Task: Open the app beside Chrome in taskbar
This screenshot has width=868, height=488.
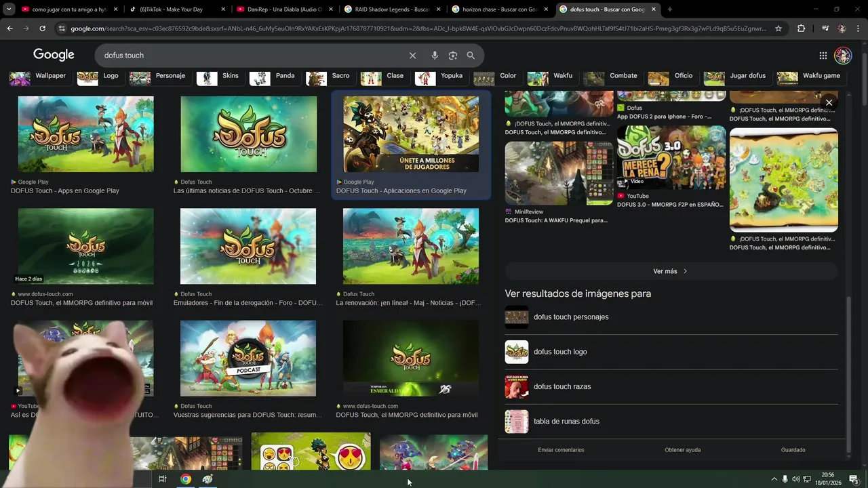Action: (208, 479)
